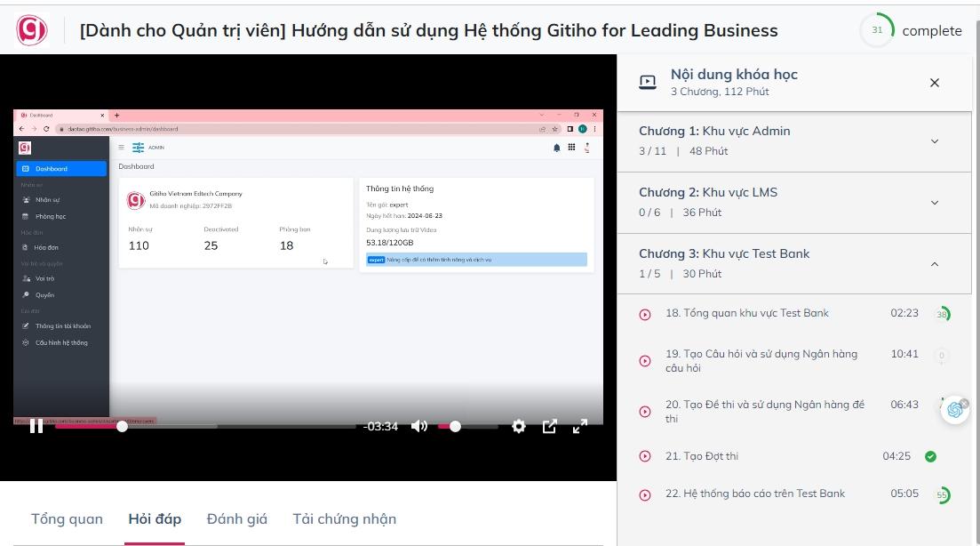The width and height of the screenshot is (980, 546).
Task: Click the green checkmark on lesson 21
Action: pyautogui.click(x=930, y=455)
